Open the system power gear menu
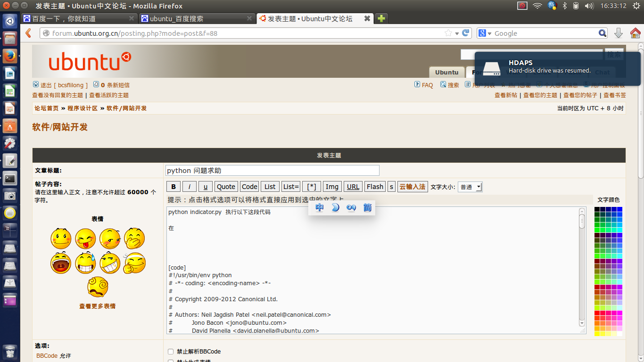644x362 pixels. 636,6
